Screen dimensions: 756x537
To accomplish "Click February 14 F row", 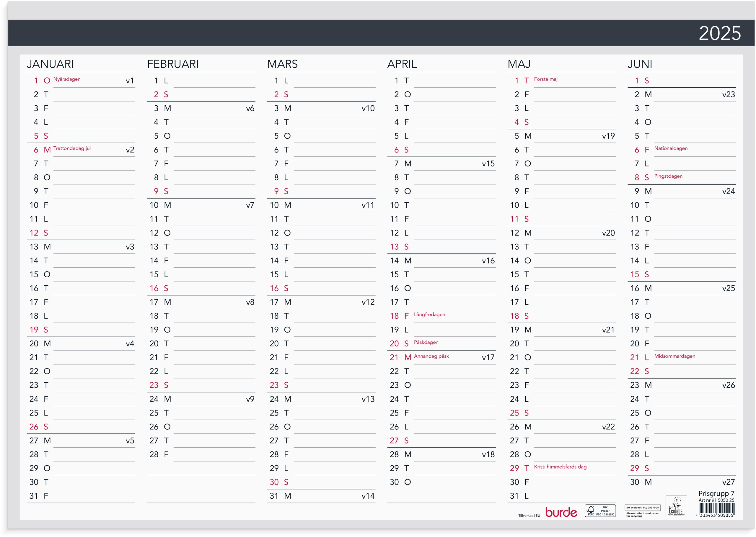I will (x=201, y=261).
